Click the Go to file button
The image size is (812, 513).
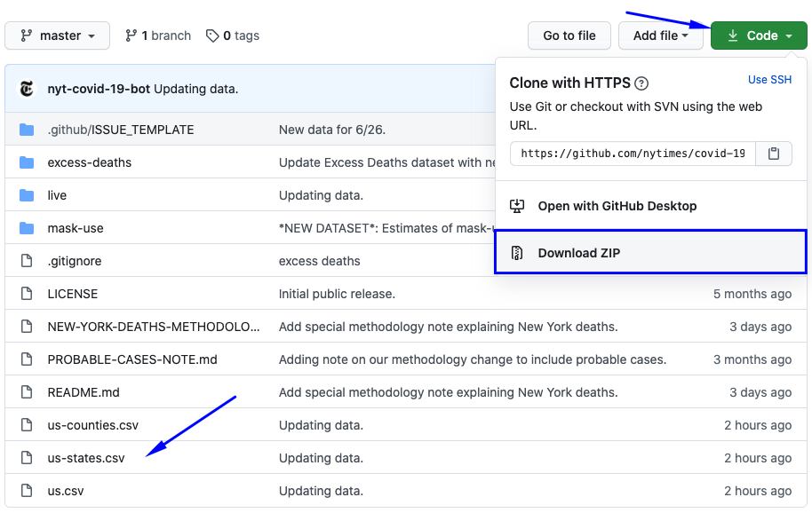[x=569, y=36]
